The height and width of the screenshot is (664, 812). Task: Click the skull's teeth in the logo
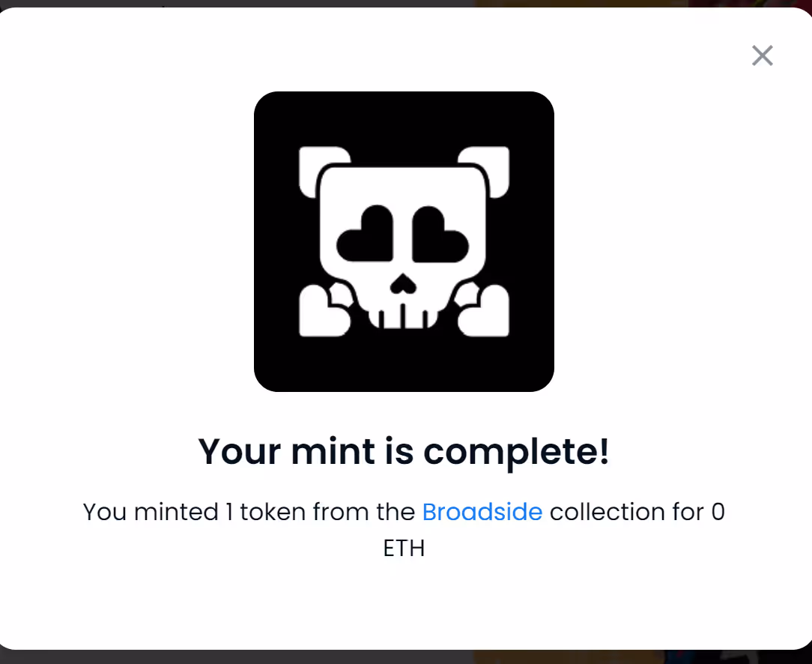pyautogui.click(x=403, y=317)
